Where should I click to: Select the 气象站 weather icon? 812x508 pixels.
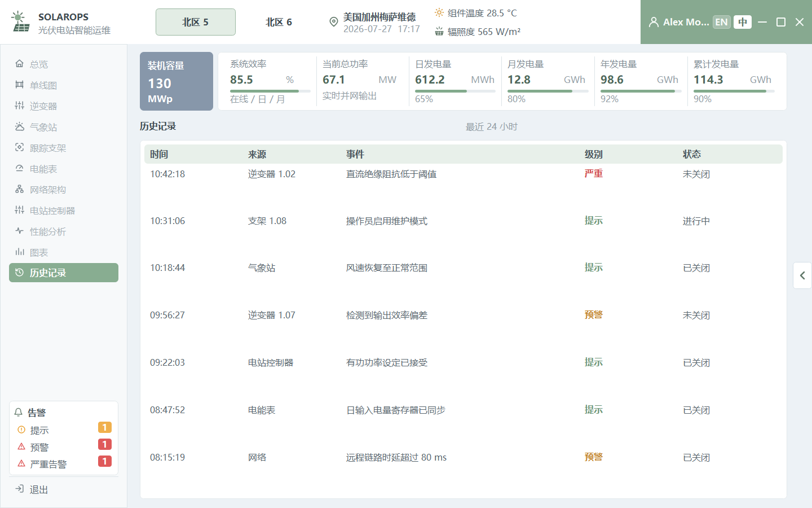(x=20, y=126)
